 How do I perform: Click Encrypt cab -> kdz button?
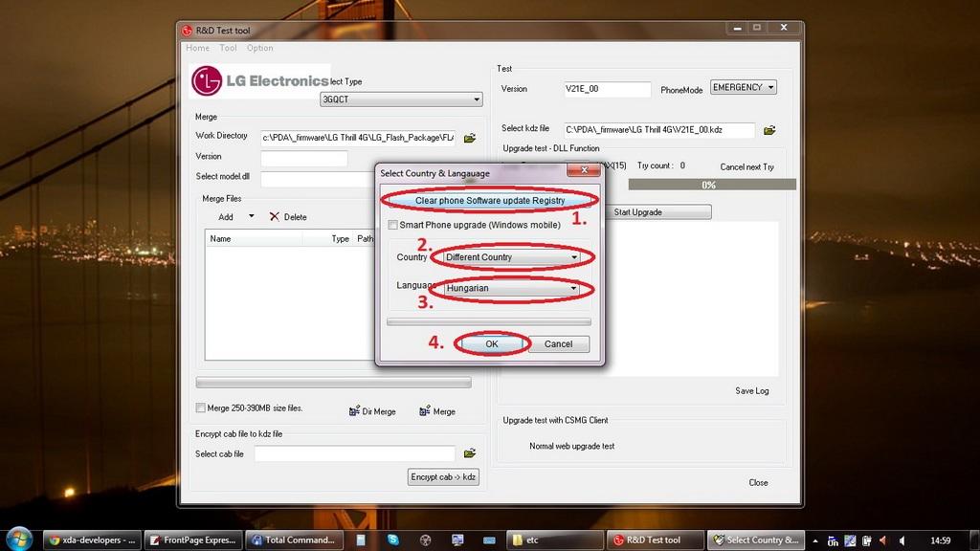(443, 476)
